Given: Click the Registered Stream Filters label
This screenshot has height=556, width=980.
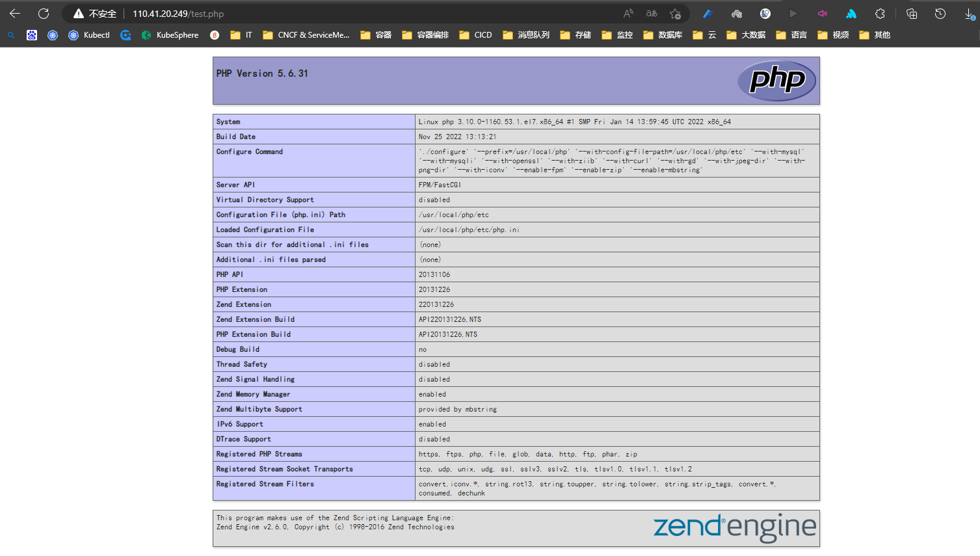Looking at the screenshot, I should pos(265,484).
